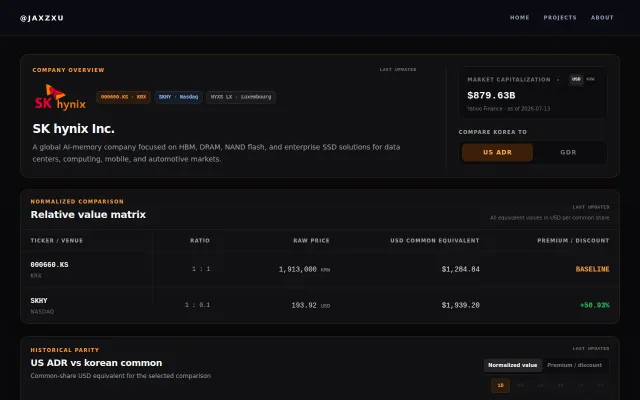The width and height of the screenshot is (640, 400).
Task: Click the Yahoo Finance source note
Action: click(509, 109)
